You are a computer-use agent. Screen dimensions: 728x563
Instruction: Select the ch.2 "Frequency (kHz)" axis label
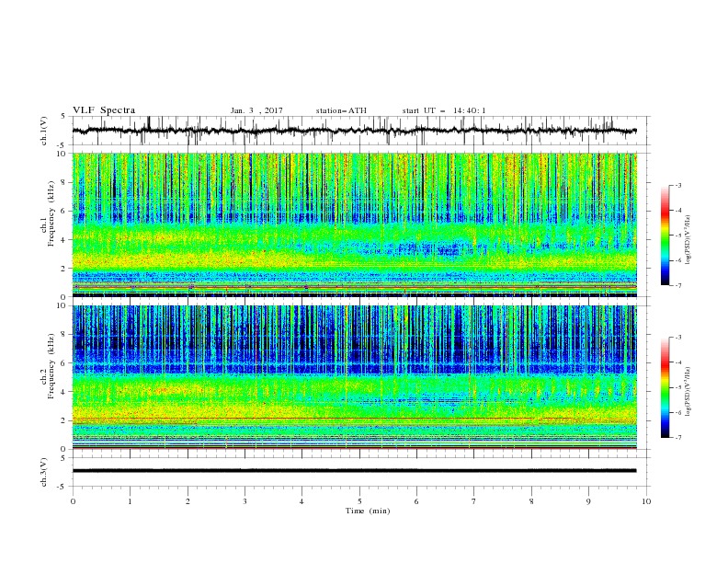51,366
